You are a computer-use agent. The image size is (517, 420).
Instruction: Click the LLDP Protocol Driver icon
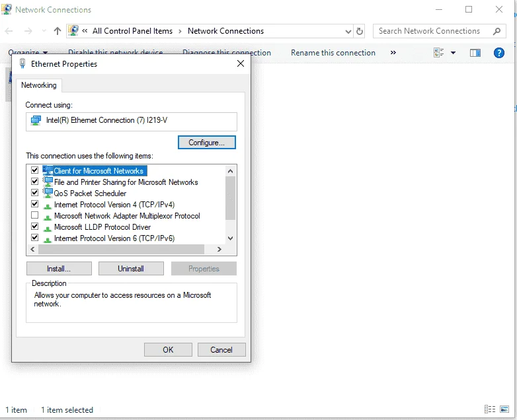click(48, 228)
